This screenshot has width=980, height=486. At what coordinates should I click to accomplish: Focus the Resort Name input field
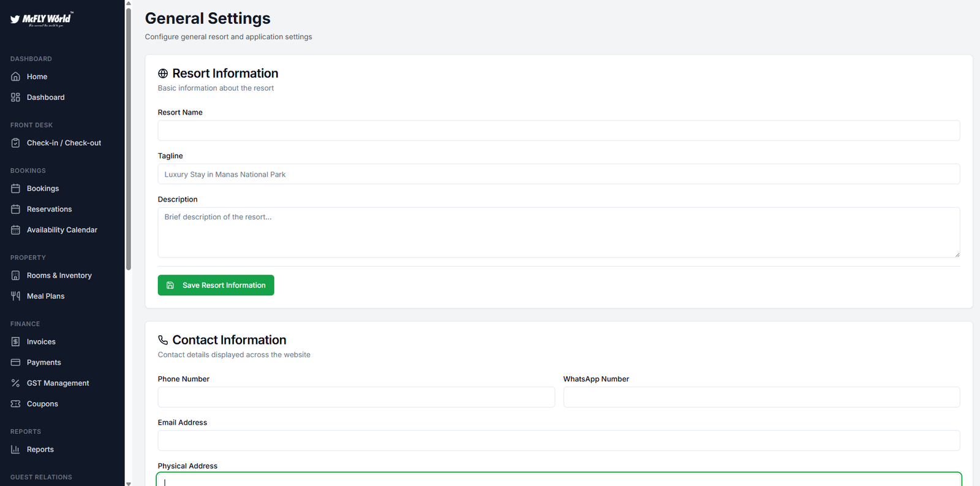point(559,131)
